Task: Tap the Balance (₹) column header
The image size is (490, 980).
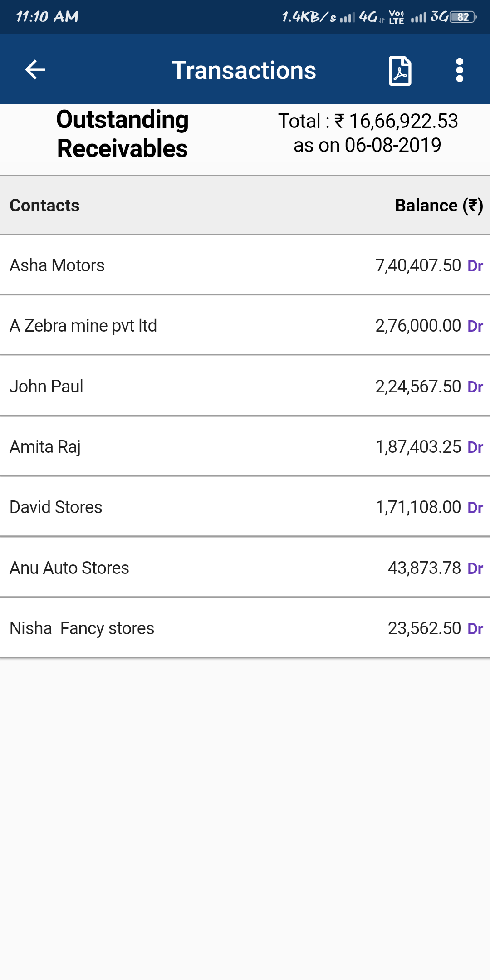Action: point(439,206)
